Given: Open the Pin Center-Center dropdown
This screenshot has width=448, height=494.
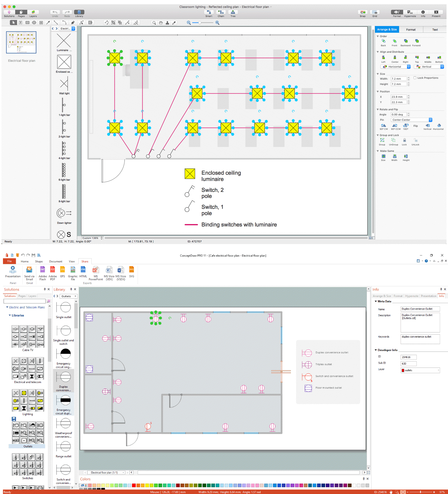Looking at the screenshot, I should tap(411, 120).
